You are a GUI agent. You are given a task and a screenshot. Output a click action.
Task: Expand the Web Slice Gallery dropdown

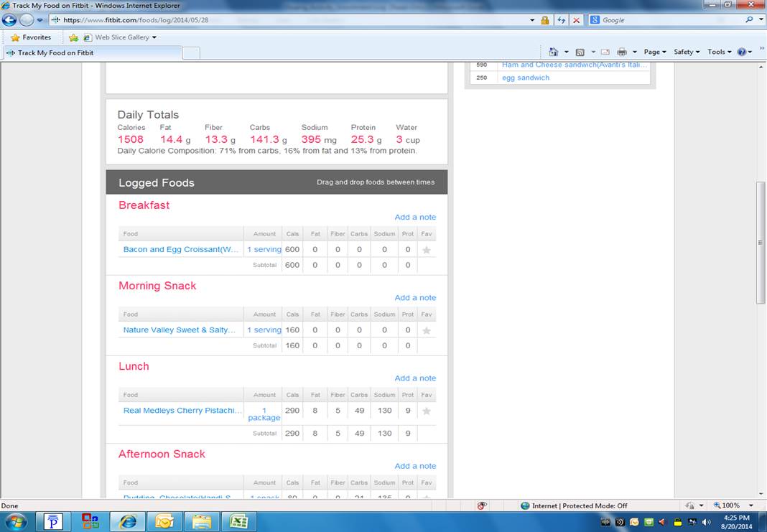point(154,37)
